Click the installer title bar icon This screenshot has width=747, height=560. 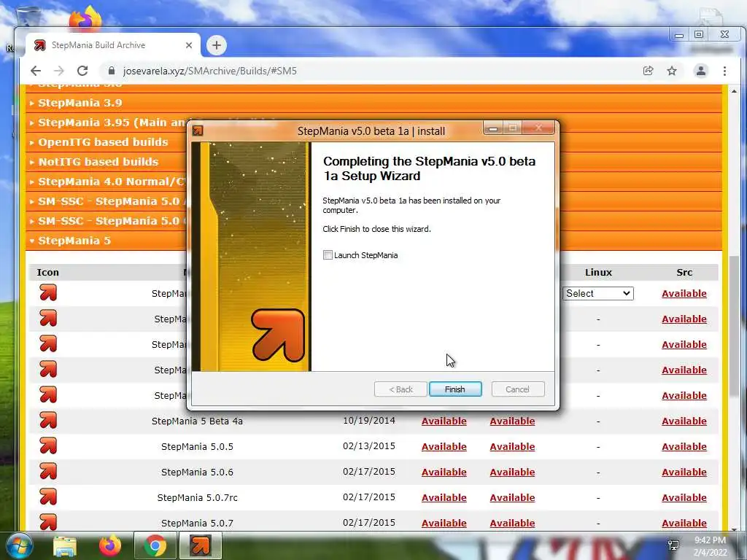click(198, 131)
